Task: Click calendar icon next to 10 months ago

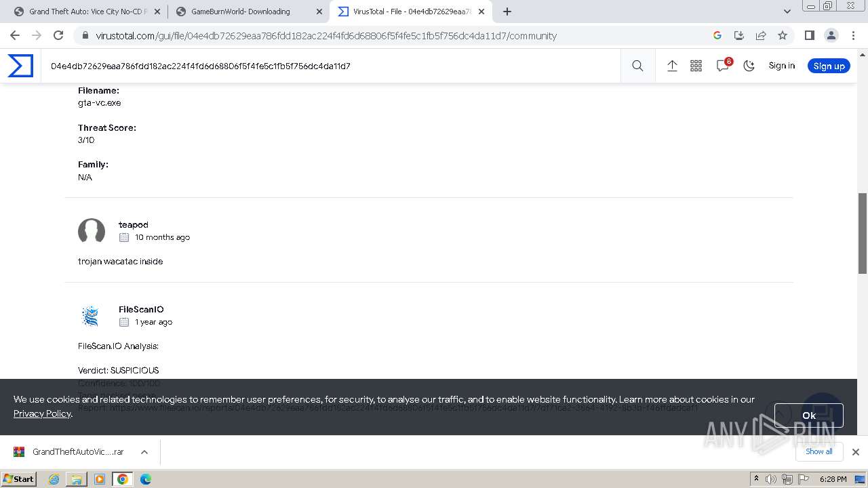Action: point(124,237)
